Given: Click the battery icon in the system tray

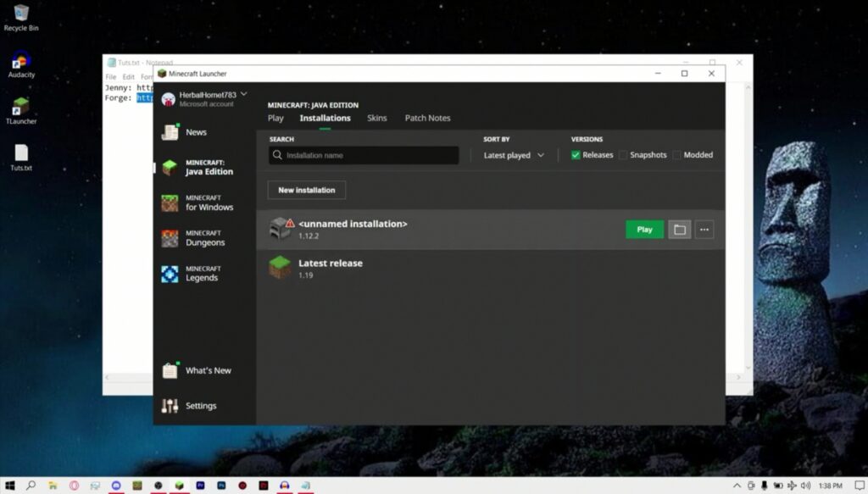Looking at the screenshot, I should [778, 486].
